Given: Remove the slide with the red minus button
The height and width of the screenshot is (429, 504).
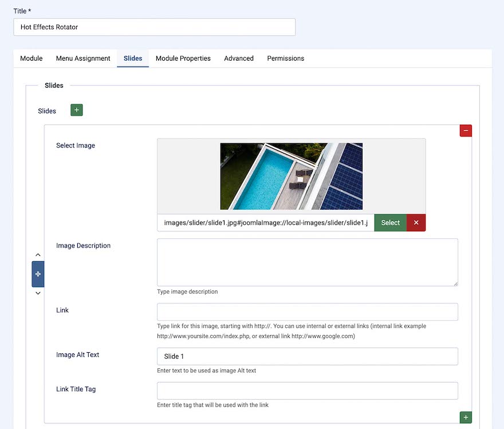Looking at the screenshot, I should [x=466, y=131].
